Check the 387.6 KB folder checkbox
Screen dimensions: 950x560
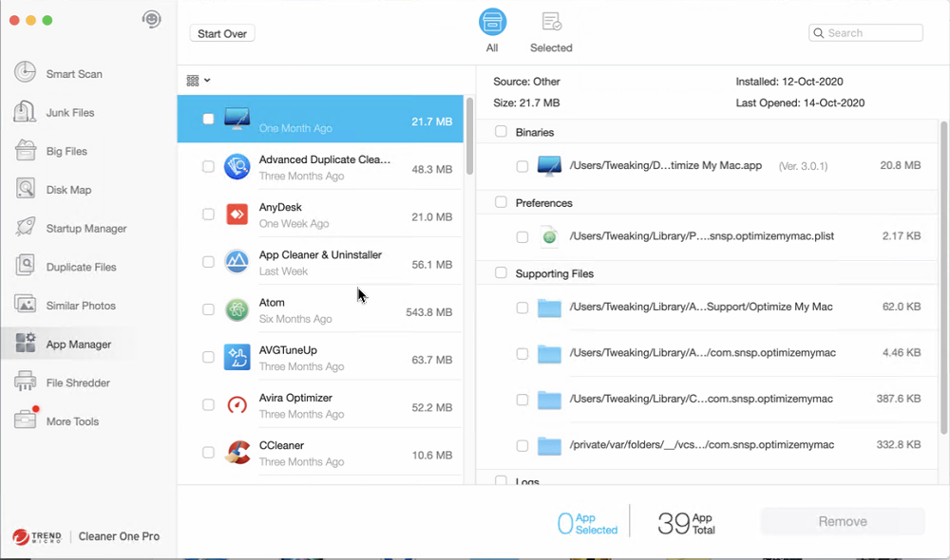tap(522, 400)
